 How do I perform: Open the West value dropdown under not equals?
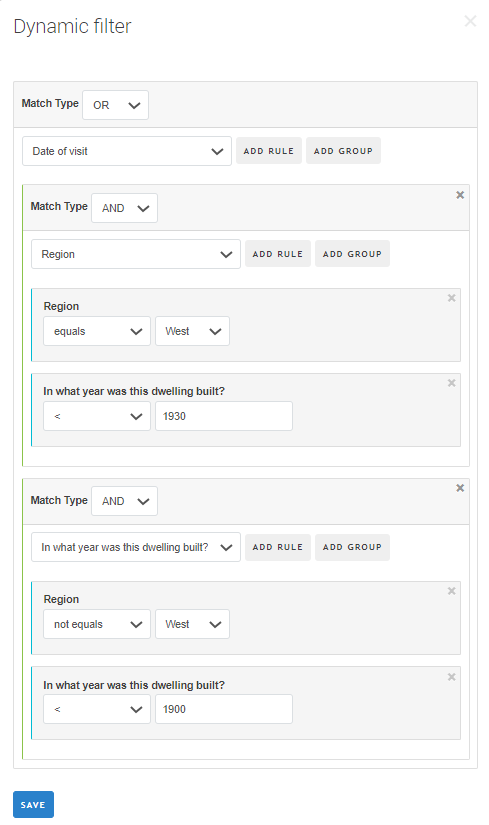tap(192, 625)
